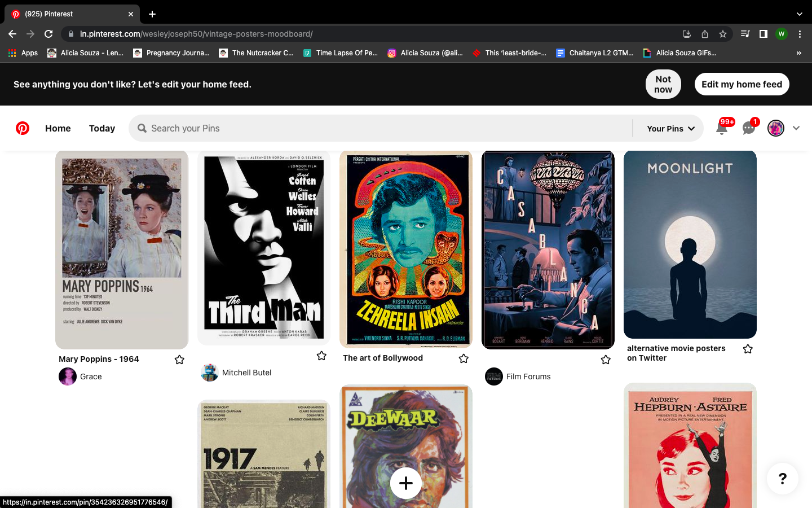Close the (925) Pinterest tab

[131, 14]
